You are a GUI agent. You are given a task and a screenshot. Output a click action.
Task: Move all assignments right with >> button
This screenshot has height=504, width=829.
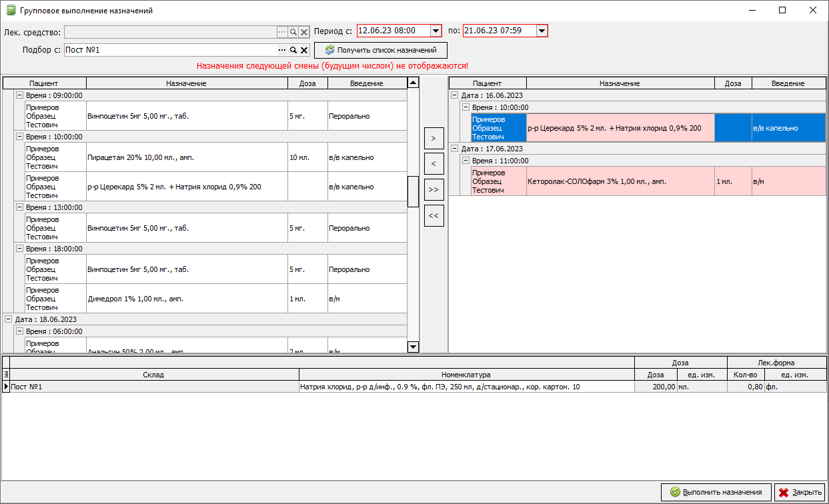(434, 189)
